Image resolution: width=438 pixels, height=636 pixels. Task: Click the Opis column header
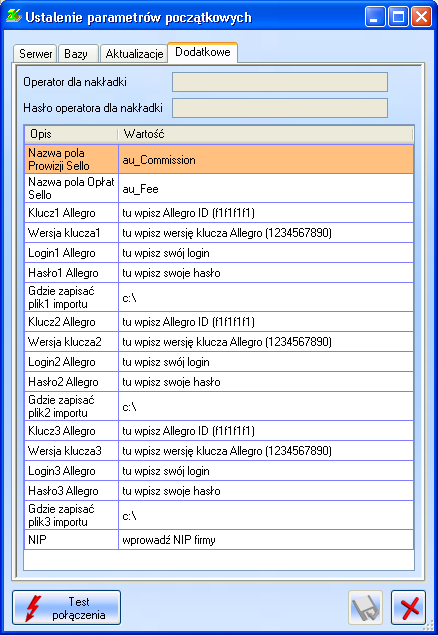click(71, 134)
